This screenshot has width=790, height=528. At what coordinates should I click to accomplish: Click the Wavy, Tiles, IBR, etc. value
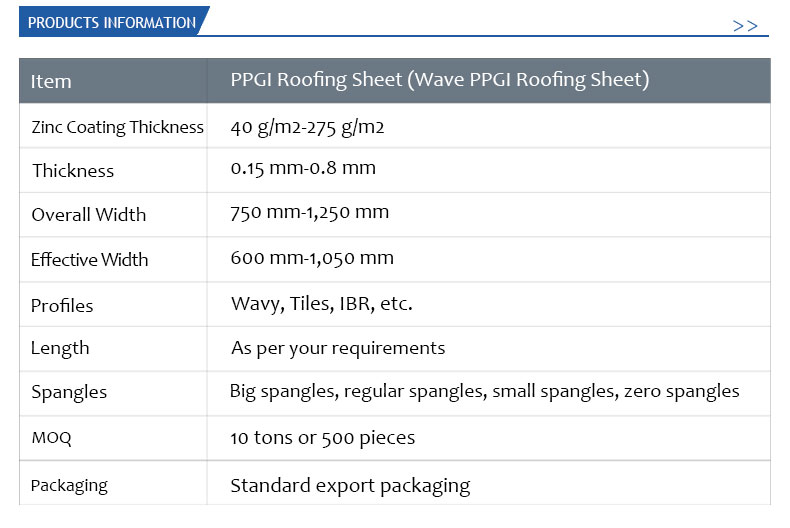321,304
